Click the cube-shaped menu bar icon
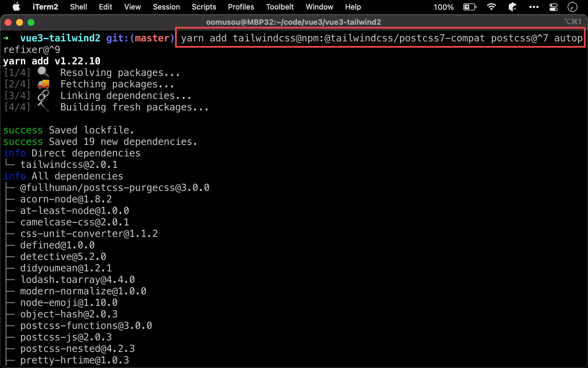Viewport: 588px width, 368px height. (512, 7)
